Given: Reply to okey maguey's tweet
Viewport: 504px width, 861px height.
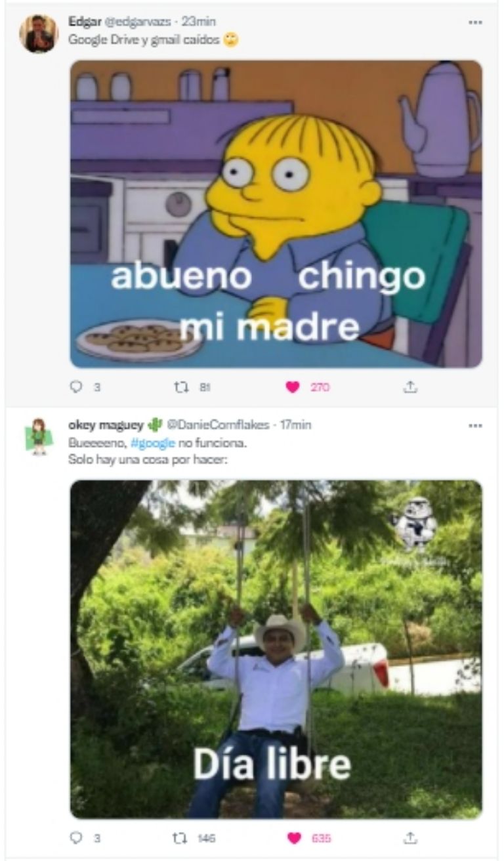Looking at the screenshot, I should pyautogui.click(x=75, y=838).
